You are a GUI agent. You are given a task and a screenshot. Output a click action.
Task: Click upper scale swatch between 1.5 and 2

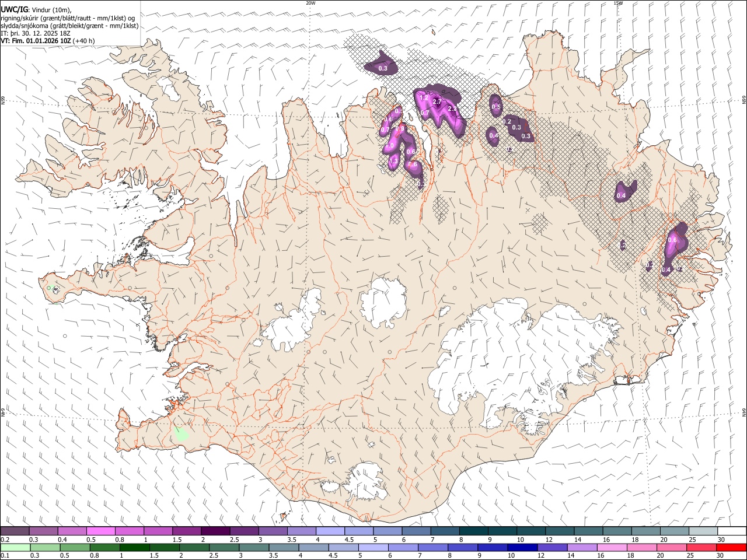(186, 531)
